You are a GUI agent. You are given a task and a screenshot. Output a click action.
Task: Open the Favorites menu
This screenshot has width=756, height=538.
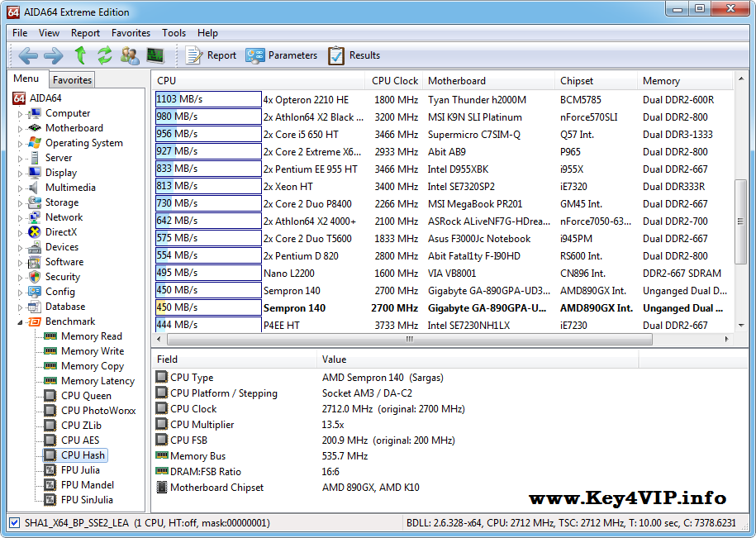(x=131, y=33)
